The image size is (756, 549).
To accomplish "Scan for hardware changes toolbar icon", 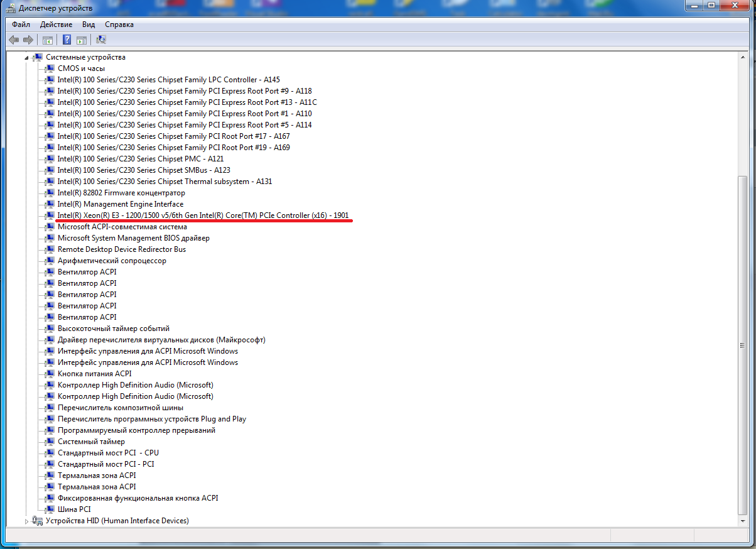I will tap(101, 40).
